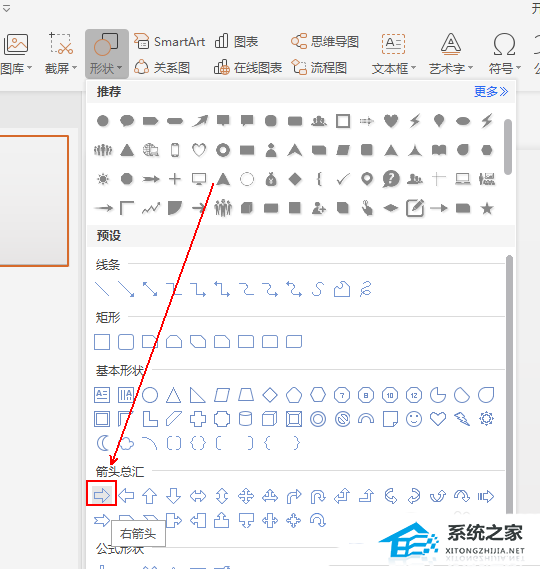Select the crescent moon basic shape

click(103, 443)
